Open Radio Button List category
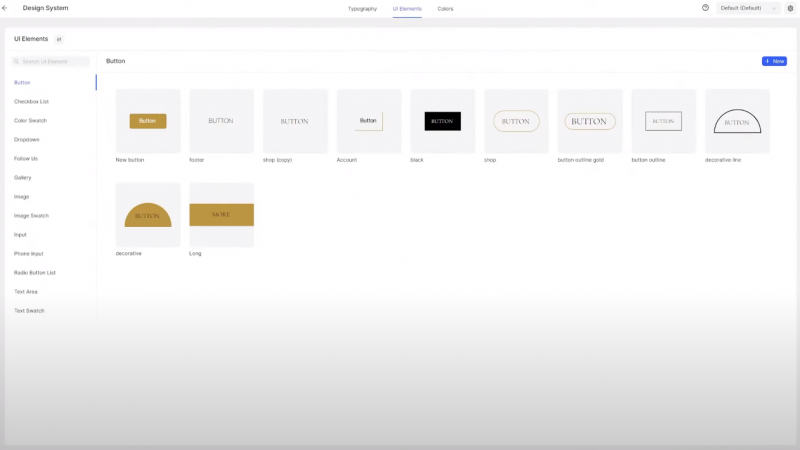 point(35,272)
